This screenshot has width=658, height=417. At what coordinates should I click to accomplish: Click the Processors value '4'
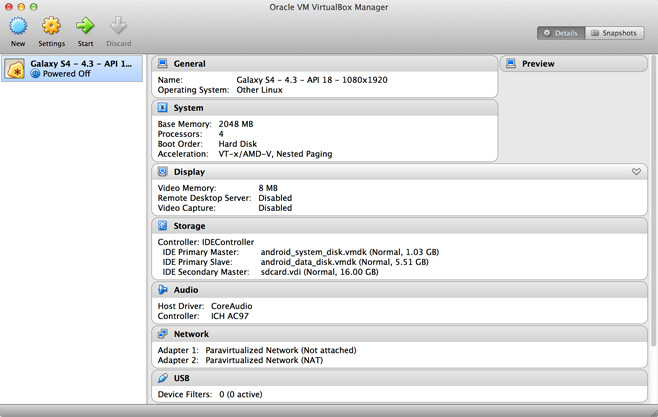click(221, 134)
